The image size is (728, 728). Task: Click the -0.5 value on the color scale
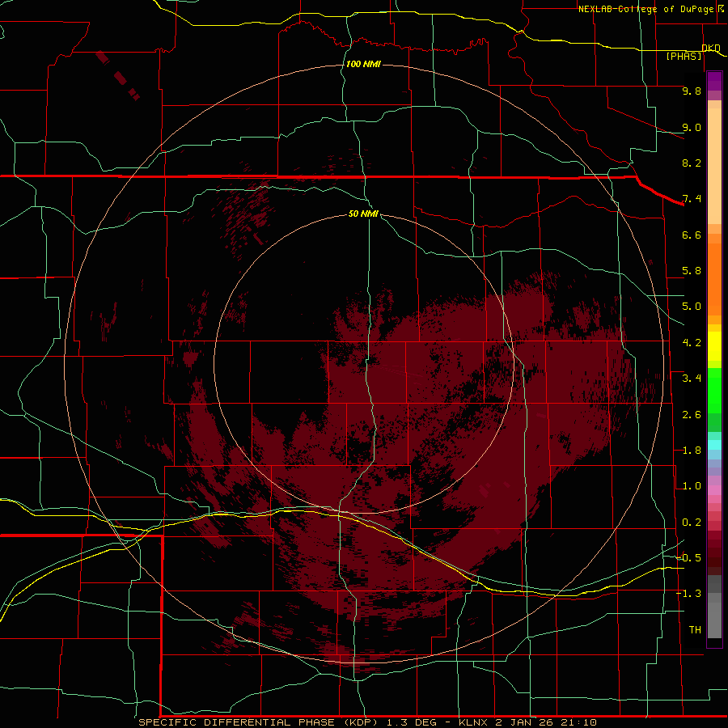(x=688, y=558)
